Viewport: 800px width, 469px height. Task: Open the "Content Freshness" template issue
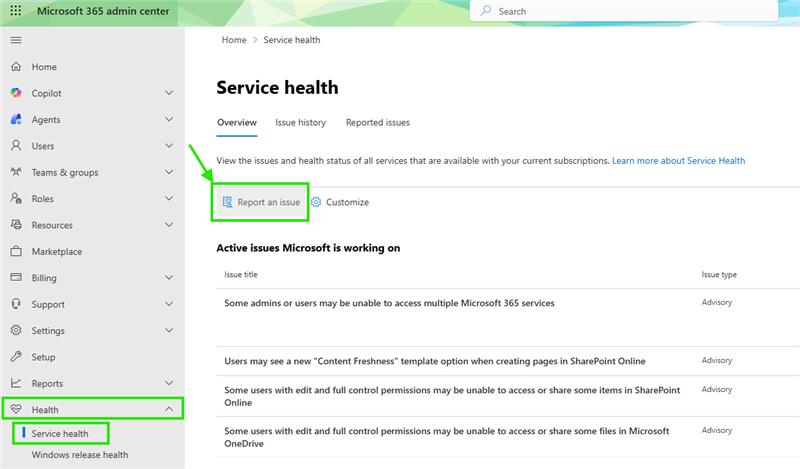(x=435, y=361)
